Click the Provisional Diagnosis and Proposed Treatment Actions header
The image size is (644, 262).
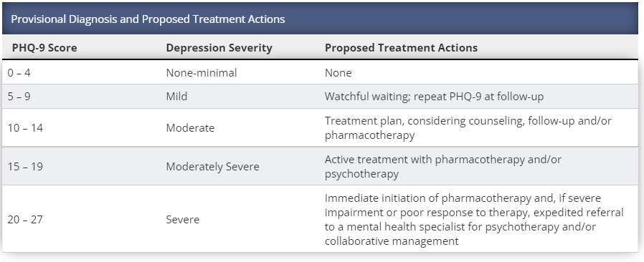[x=148, y=19]
